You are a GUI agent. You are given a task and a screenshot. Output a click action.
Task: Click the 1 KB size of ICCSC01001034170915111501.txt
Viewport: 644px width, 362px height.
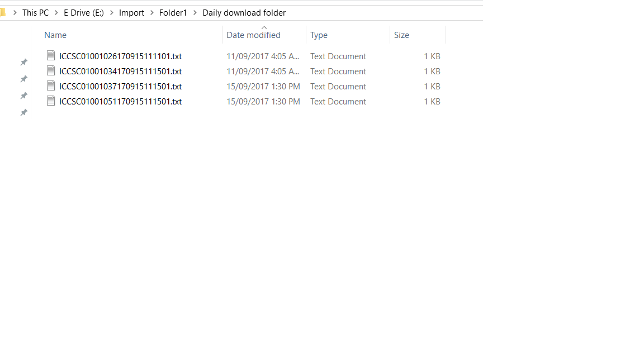[x=432, y=72]
